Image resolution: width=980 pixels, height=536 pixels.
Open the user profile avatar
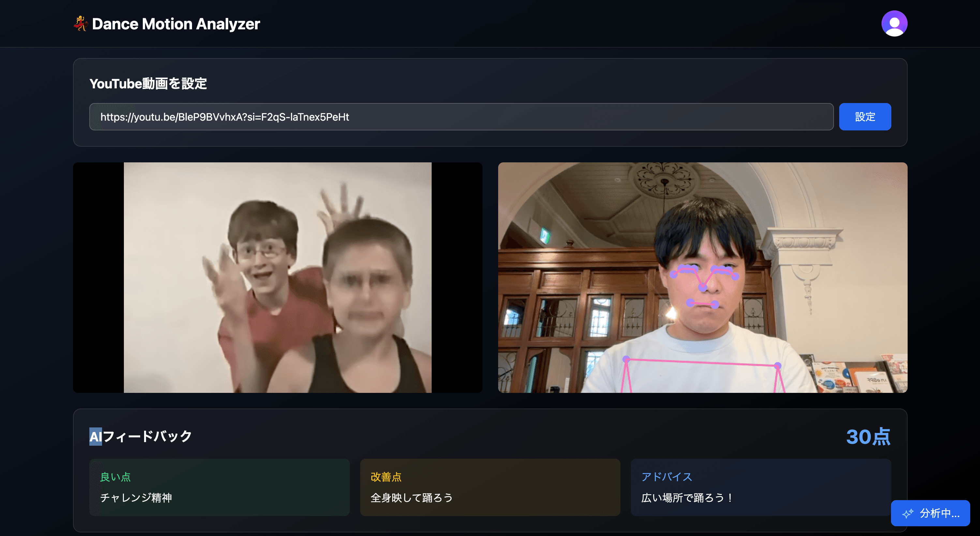[894, 23]
